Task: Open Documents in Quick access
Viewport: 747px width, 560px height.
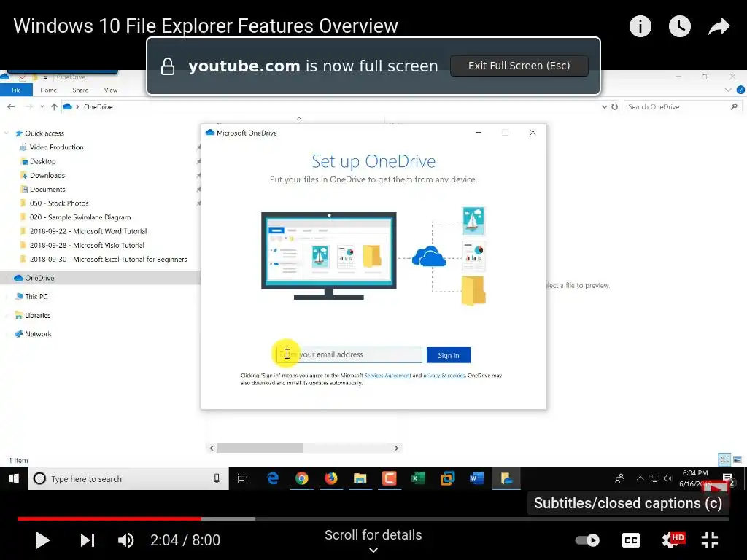Action: click(47, 189)
